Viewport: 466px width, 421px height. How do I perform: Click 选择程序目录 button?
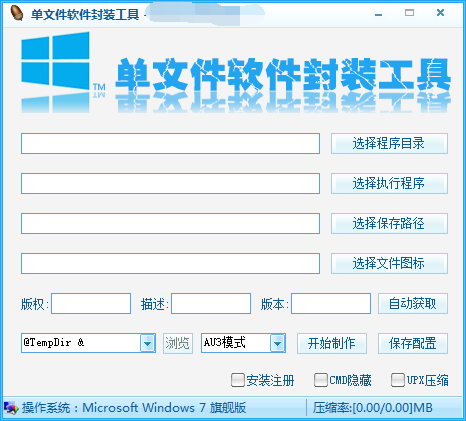pyautogui.click(x=389, y=143)
